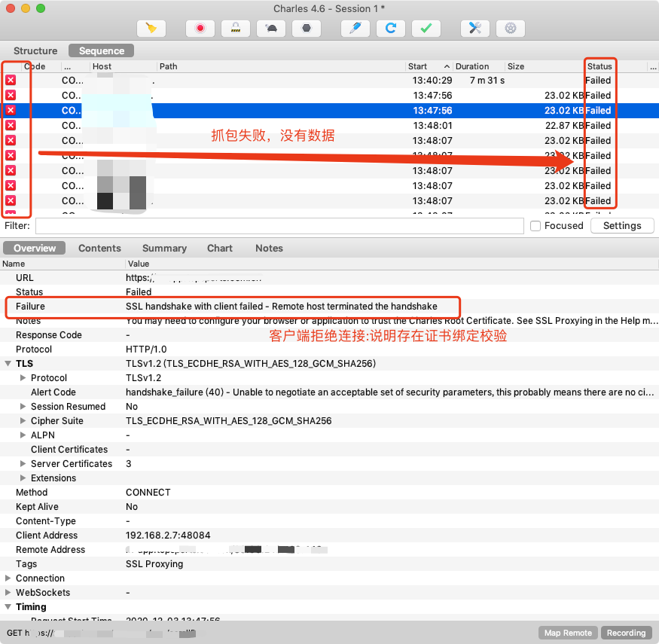Click the Map Remote button
Image resolution: width=659 pixels, height=644 pixels.
(x=568, y=633)
